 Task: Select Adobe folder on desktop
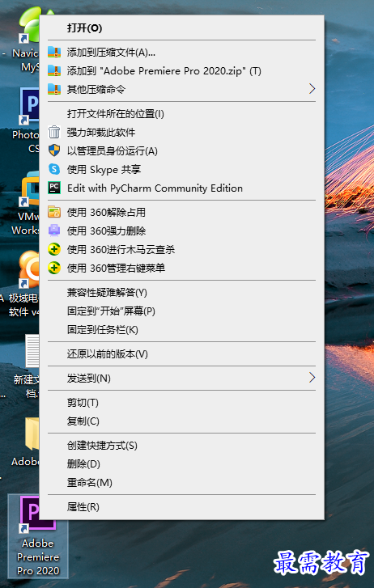pos(26,442)
